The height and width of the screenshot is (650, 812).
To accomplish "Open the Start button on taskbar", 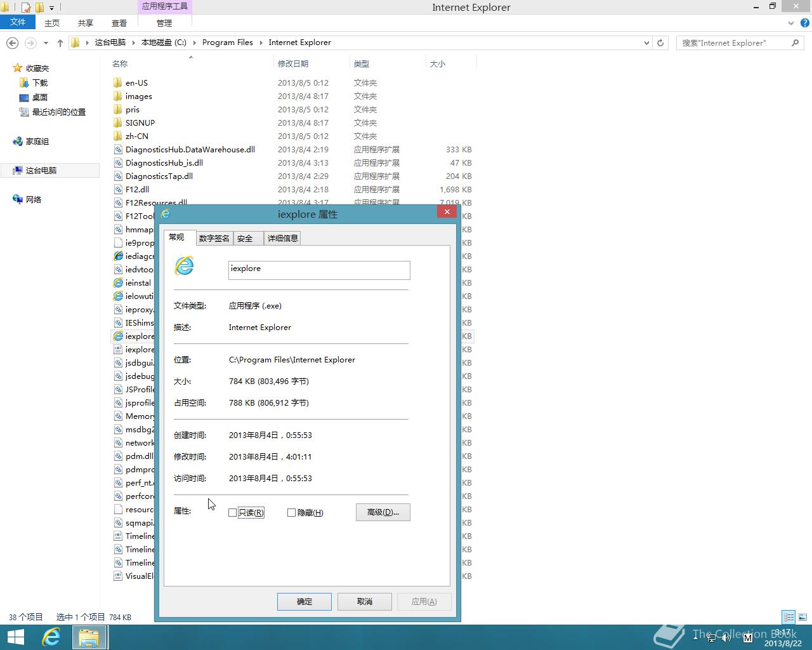I will pos(15,637).
